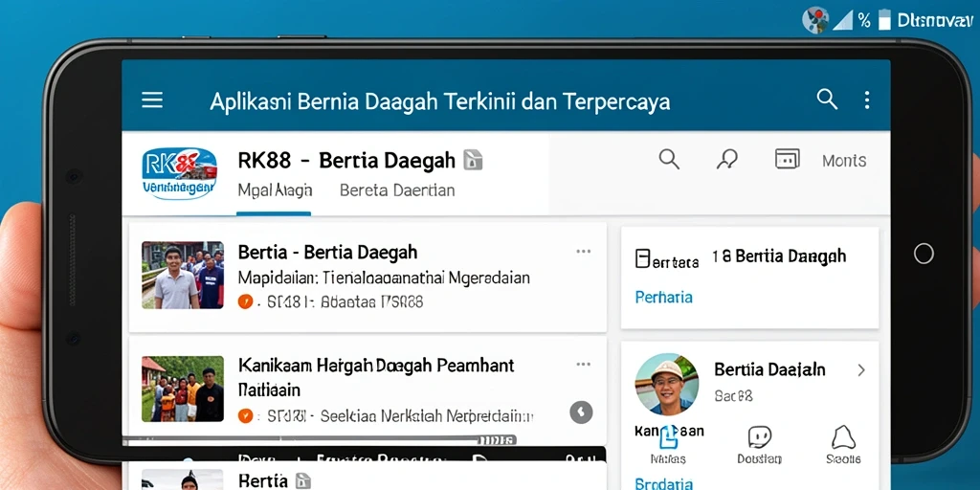The width and height of the screenshot is (980, 490).
Task: Tap the phone's round home button
Action: pyautogui.click(x=924, y=253)
